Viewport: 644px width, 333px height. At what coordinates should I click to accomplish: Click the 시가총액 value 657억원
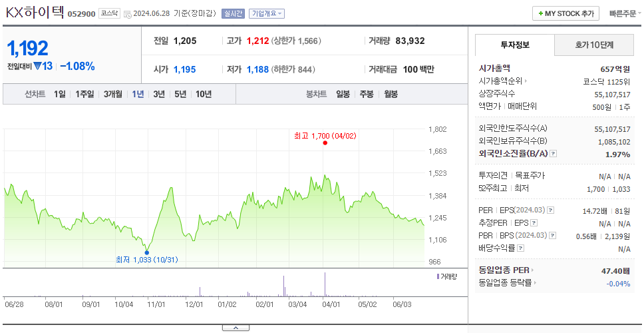point(615,69)
